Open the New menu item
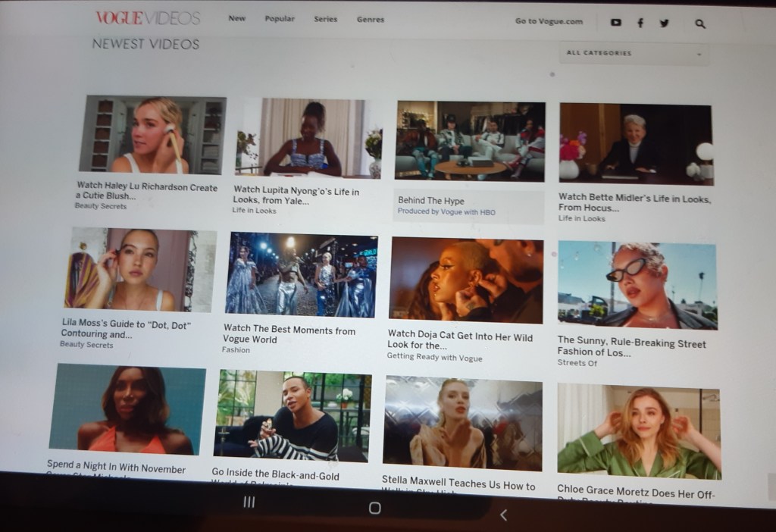 [x=236, y=18]
